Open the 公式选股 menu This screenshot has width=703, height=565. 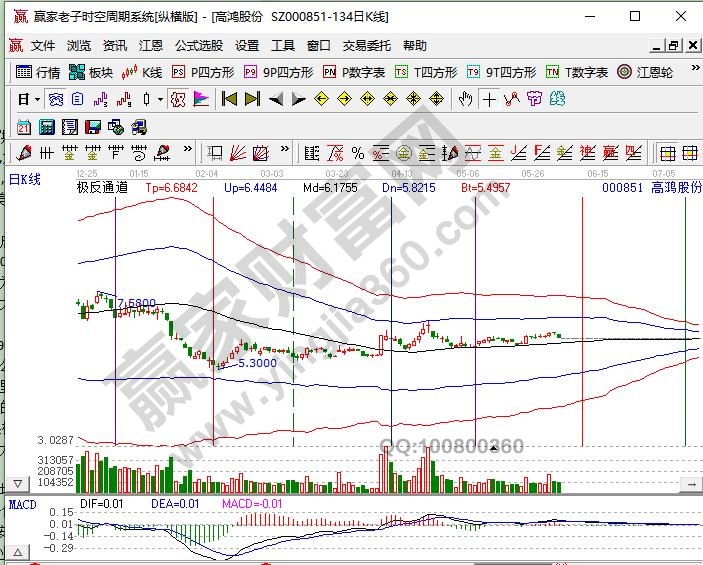point(199,46)
